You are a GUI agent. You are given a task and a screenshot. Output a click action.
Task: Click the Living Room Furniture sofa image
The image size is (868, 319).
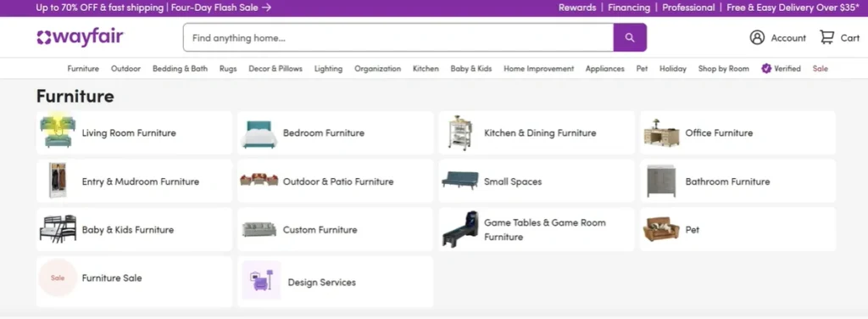tap(58, 132)
